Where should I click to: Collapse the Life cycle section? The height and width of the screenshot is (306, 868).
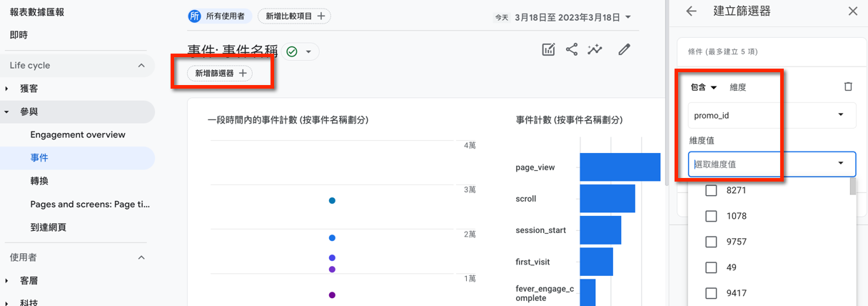click(141, 66)
